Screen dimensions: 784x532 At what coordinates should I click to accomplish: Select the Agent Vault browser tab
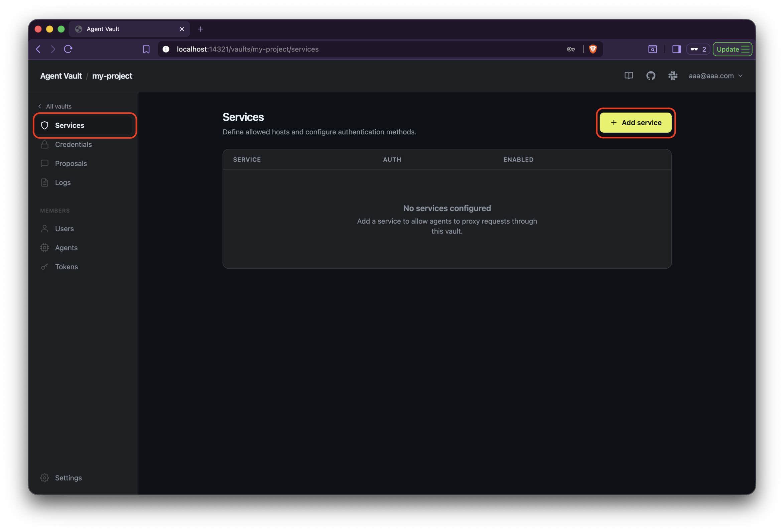[x=129, y=29]
